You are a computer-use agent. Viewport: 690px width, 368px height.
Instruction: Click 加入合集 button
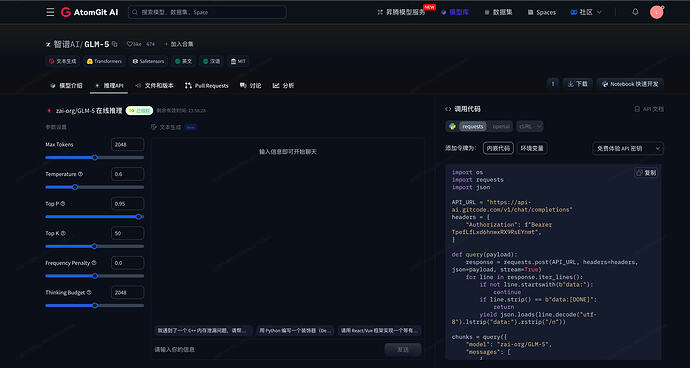(x=179, y=44)
